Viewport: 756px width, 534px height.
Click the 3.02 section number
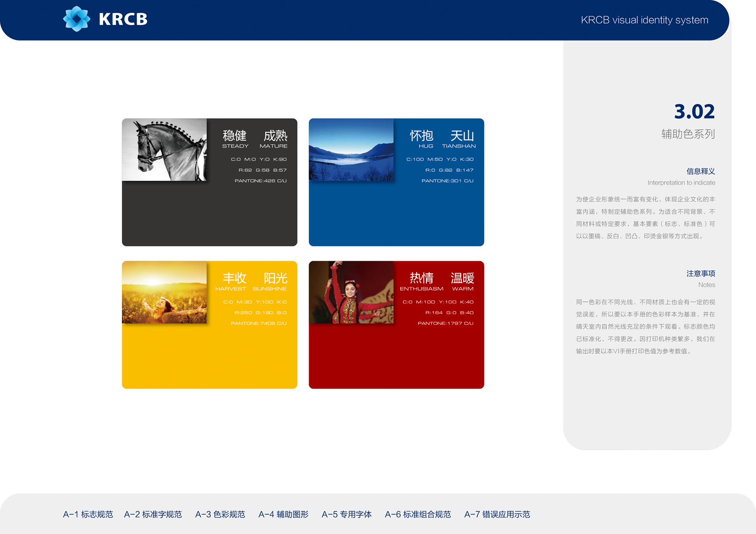694,111
